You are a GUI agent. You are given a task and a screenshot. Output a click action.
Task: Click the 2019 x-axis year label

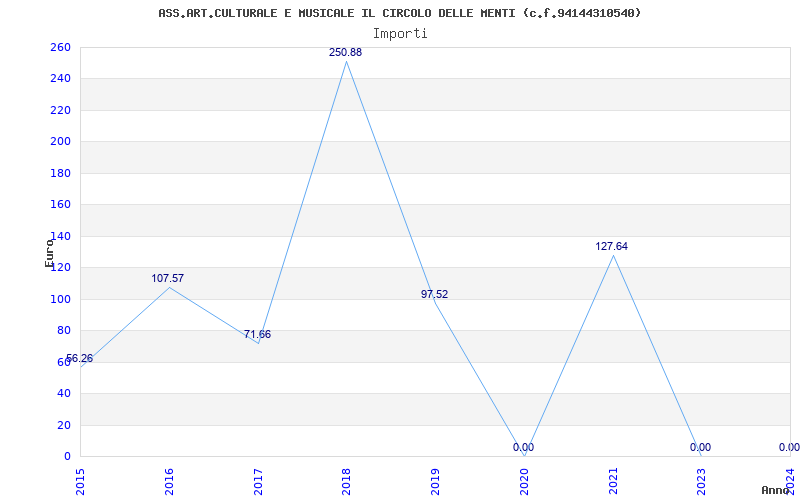click(x=435, y=482)
